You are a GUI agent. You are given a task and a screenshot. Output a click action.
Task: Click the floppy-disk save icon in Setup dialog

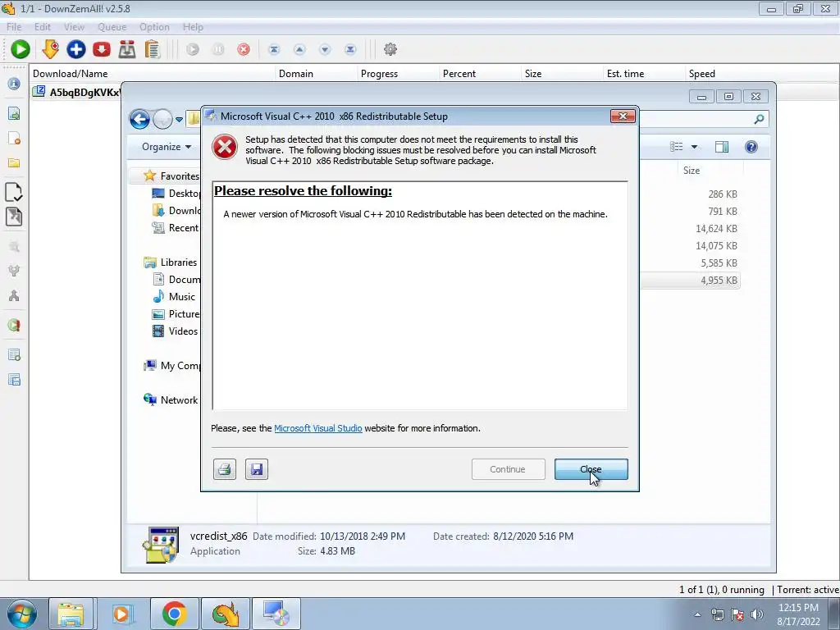pyautogui.click(x=257, y=469)
